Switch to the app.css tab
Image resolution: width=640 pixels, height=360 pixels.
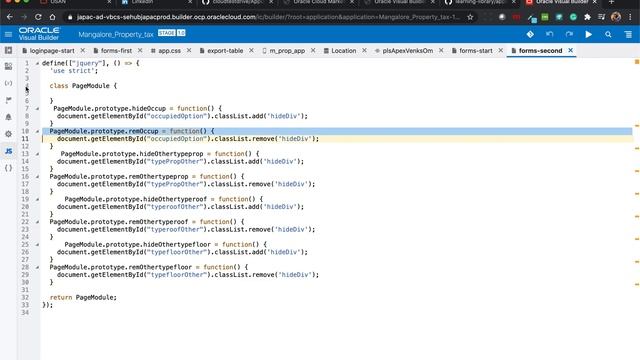click(169, 51)
